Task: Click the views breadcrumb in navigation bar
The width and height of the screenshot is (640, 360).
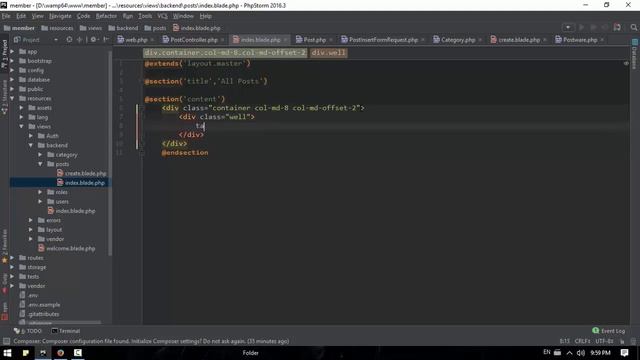Action: click(x=91, y=28)
